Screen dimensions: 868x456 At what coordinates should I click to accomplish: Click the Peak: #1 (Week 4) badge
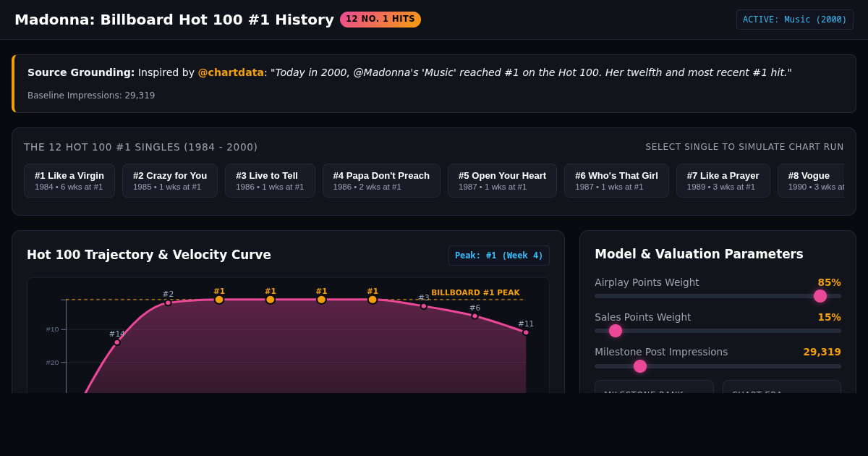pos(499,256)
